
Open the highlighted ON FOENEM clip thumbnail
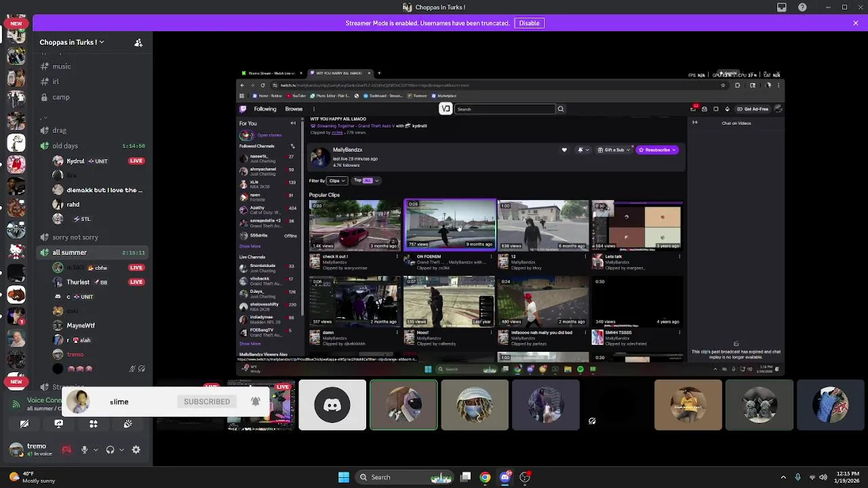pos(450,224)
